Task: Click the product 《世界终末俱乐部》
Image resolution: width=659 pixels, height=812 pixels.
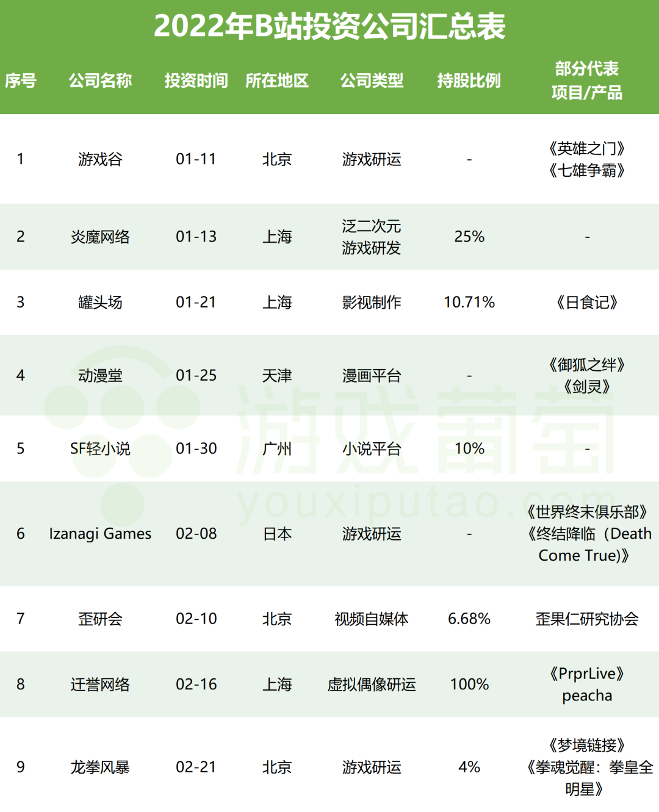Action: (x=587, y=512)
